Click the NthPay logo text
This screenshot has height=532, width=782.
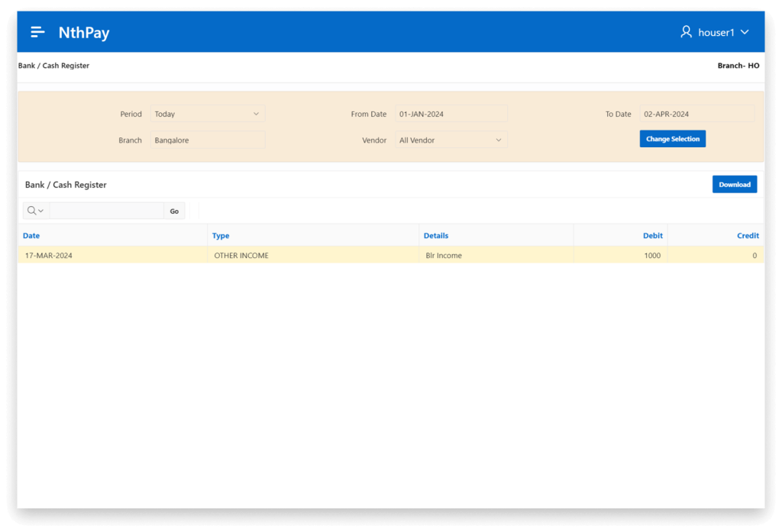point(84,33)
